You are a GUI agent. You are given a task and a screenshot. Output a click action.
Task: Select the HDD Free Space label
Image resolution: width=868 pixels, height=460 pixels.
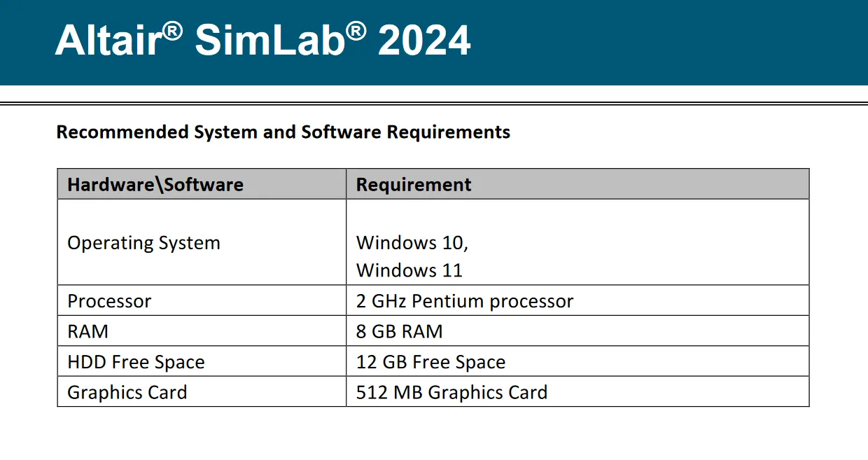[136, 362]
